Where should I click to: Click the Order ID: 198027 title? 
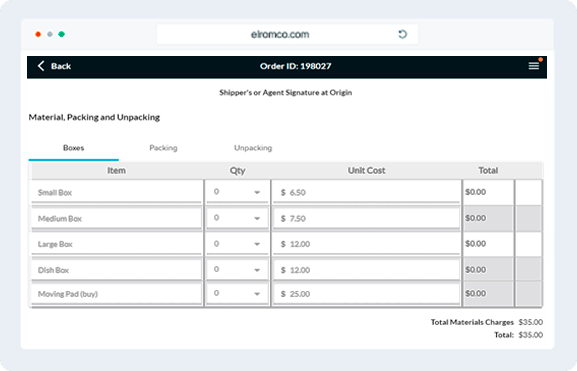295,66
